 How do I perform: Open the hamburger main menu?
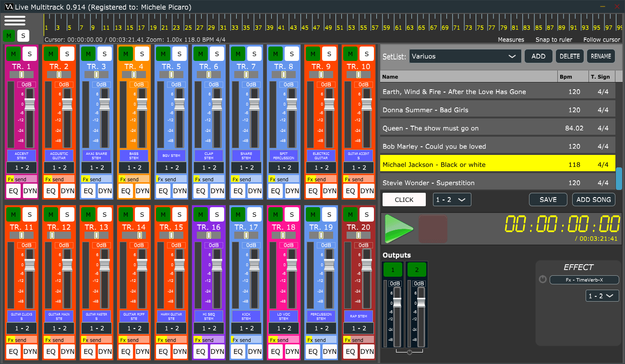[x=15, y=20]
